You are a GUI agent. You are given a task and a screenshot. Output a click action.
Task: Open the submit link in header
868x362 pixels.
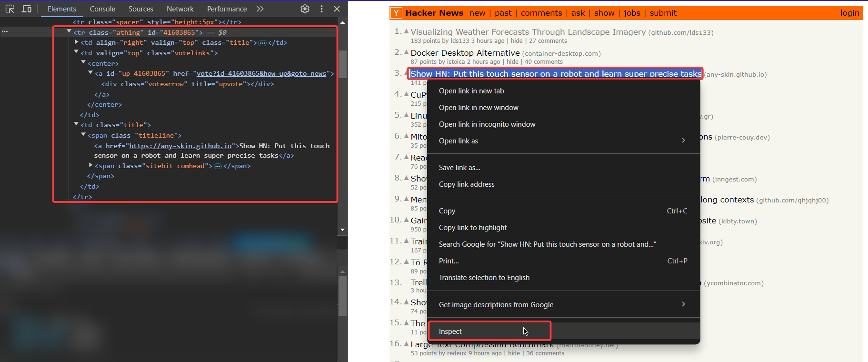coord(663,13)
